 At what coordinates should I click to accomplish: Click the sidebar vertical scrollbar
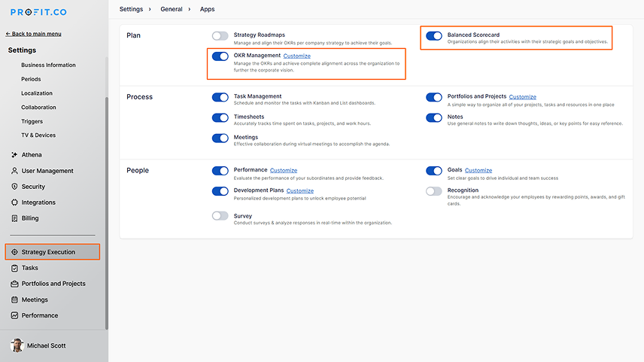[x=107, y=213]
